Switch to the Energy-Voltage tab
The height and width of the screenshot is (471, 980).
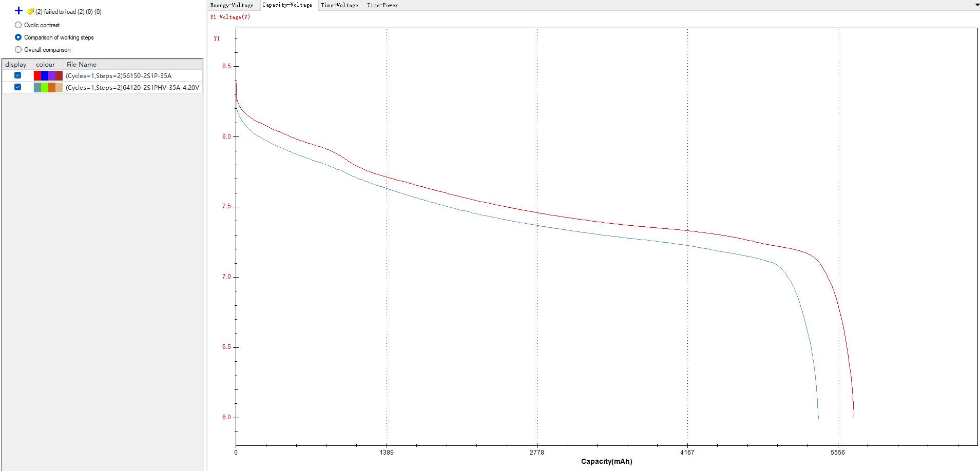[x=232, y=5]
